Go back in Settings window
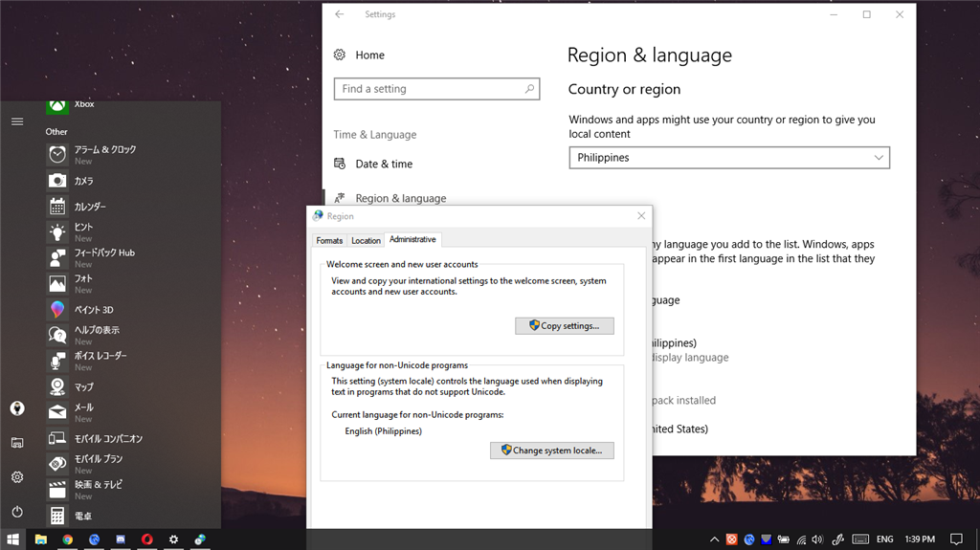The height and width of the screenshot is (550, 980). tap(340, 14)
